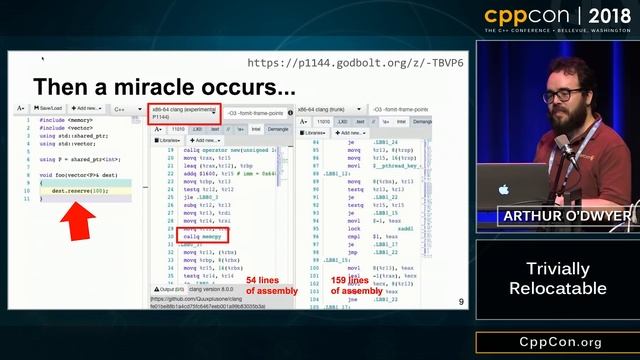Toggle the \s+ whitespace filter in P1144 pane
Viewport: 640px width, 360px height.
pyautogui.click(x=241, y=129)
